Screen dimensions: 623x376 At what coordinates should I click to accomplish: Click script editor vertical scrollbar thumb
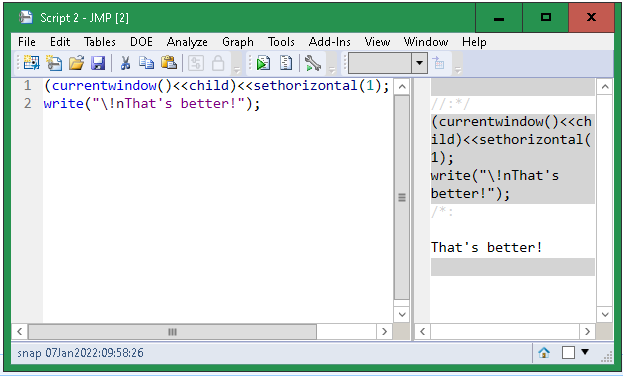pyautogui.click(x=402, y=197)
